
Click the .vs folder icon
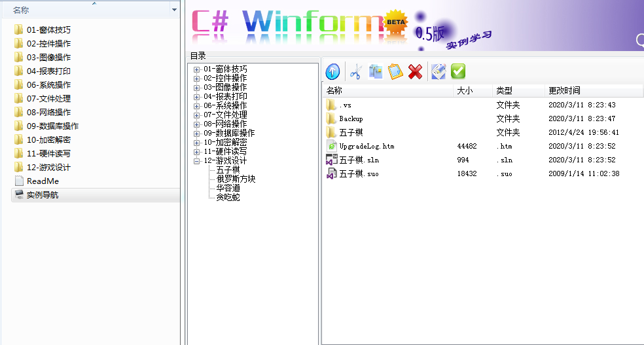click(331, 105)
